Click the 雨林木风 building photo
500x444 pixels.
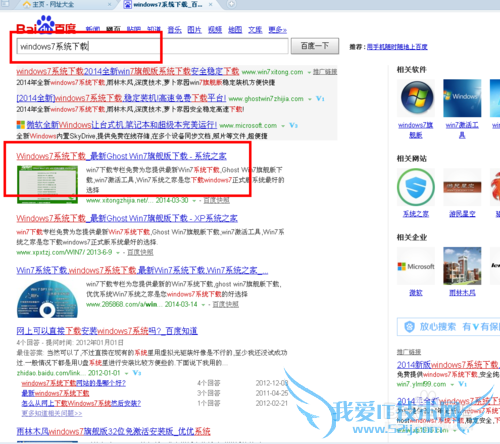point(462,266)
